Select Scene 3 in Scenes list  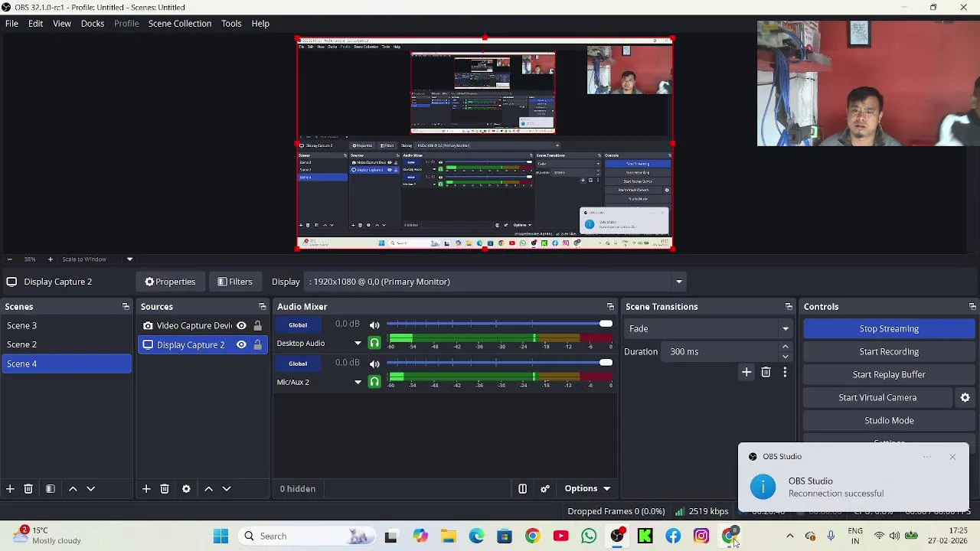pyautogui.click(x=67, y=325)
